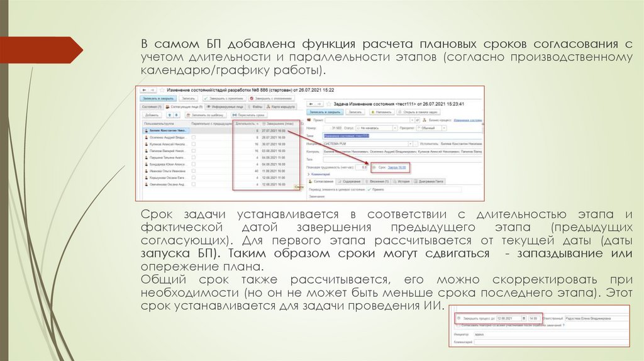Open calendar picker for process end date
The height and width of the screenshot is (361, 644).
(x=524, y=318)
